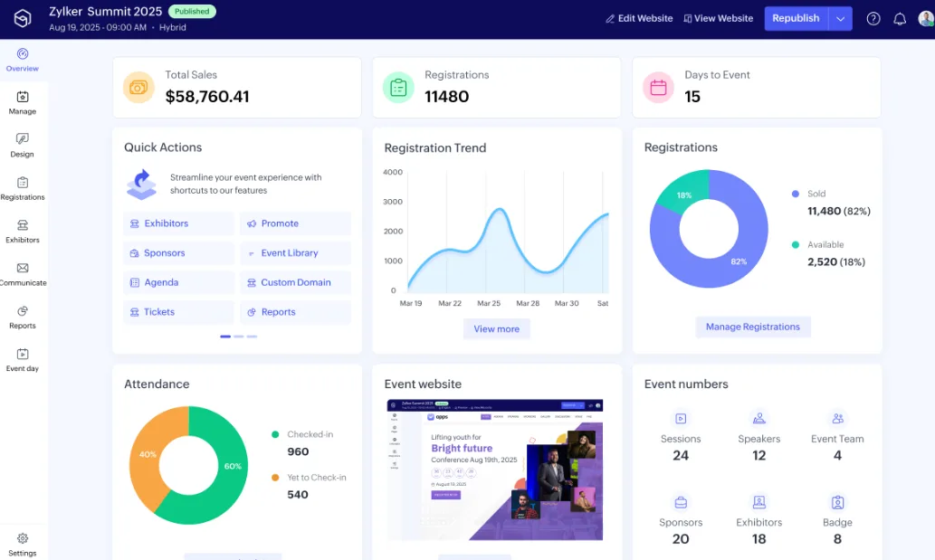Open Registrations in the left sidebar
The image size is (935, 560).
(23, 188)
